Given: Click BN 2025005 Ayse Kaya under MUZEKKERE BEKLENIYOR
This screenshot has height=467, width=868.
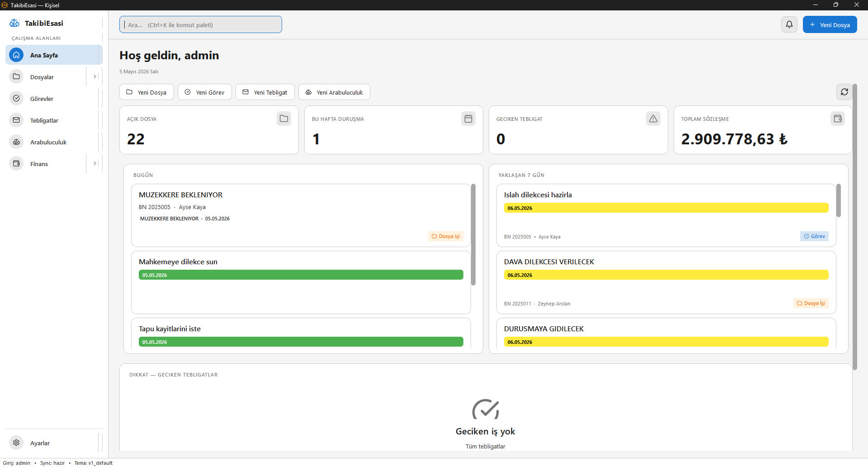Looking at the screenshot, I should 172,207.
